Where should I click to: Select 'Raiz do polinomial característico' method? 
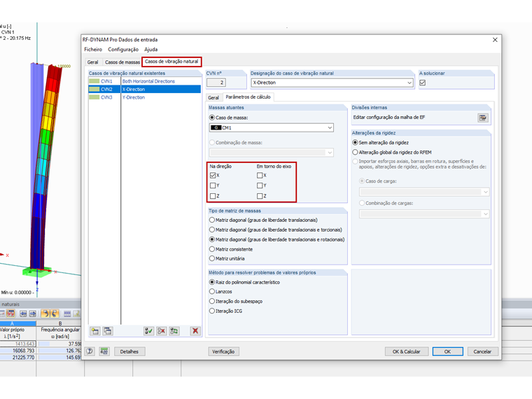pos(212,282)
